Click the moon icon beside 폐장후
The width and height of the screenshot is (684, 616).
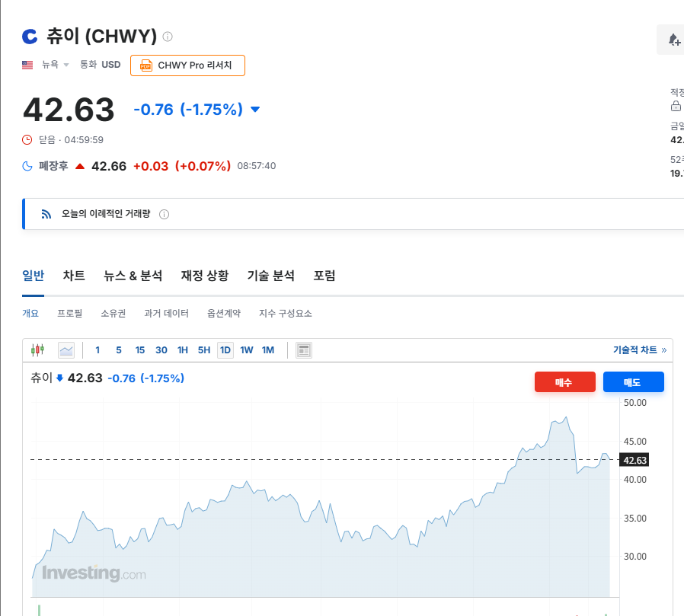click(27, 166)
